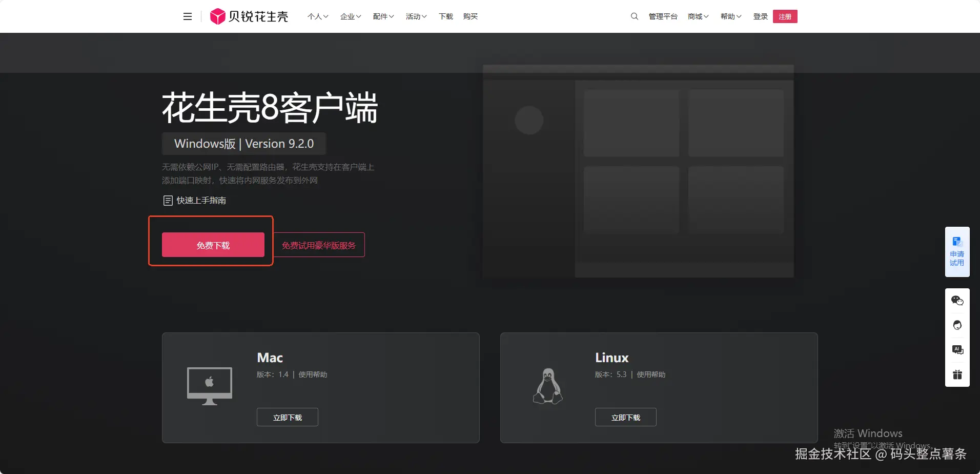Expand the 帮助 dropdown menu

pos(731,16)
